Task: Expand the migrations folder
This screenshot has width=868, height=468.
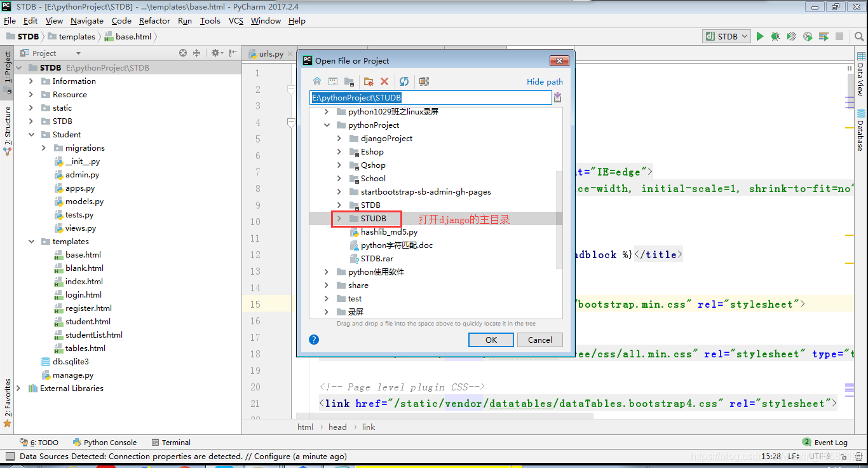Action: pyautogui.click(x=44, y=148)
